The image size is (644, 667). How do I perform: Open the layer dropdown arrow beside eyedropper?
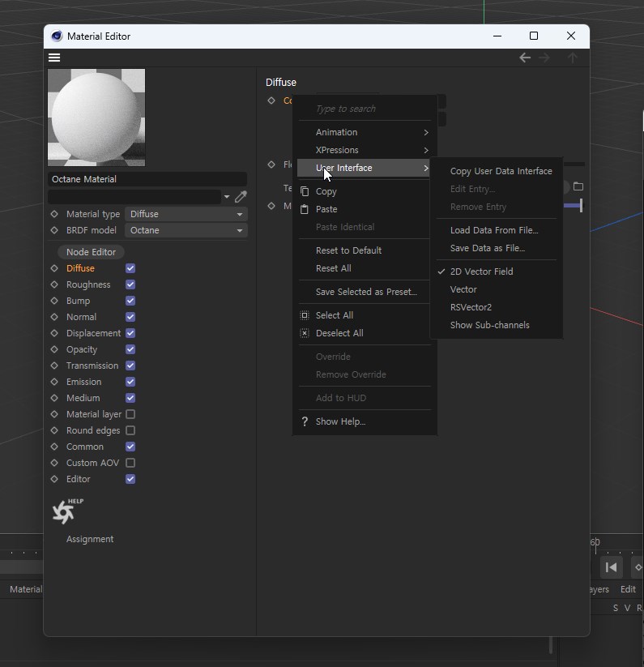click(x=227, y=196)
